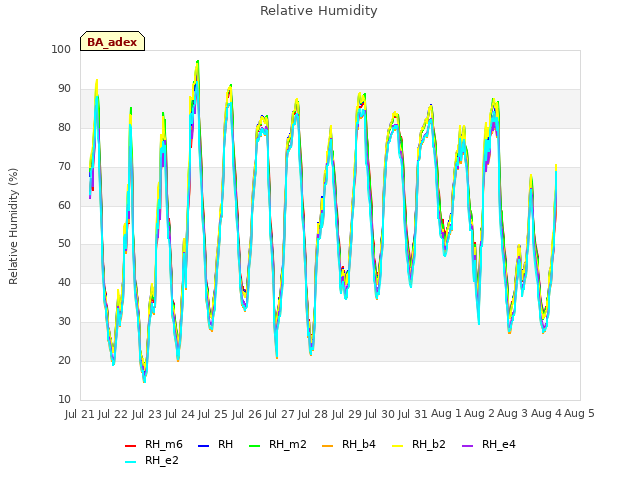Click the purple RH_e4 legend color marker
This screenshot has height=480, width=640.
tap(467, 446)
